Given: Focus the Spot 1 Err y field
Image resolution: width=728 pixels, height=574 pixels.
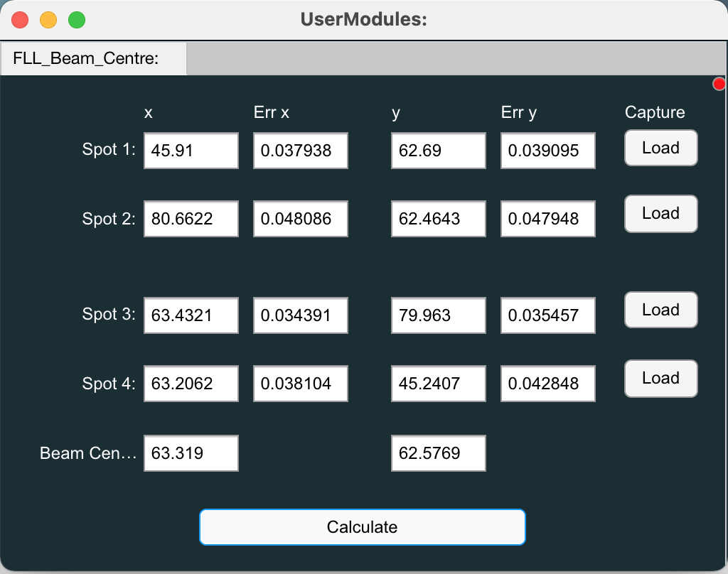Looking at the screenshot, I should (x=547, y=151).
